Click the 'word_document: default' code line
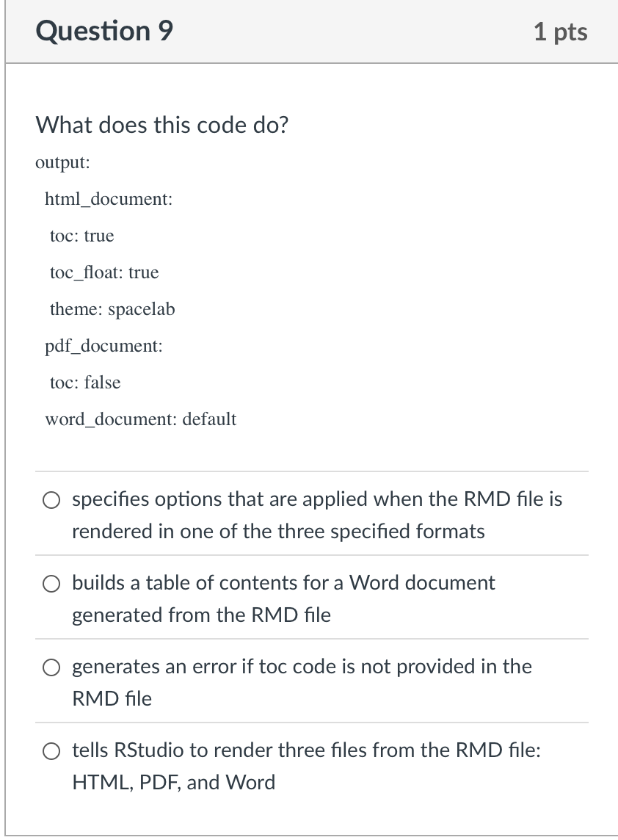This screenshot has height=840, width=618. coord(140,419)
